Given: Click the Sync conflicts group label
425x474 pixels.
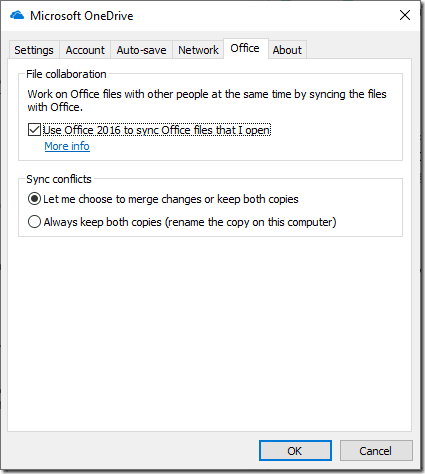Looking at the screenshot, I should [59, 179].
